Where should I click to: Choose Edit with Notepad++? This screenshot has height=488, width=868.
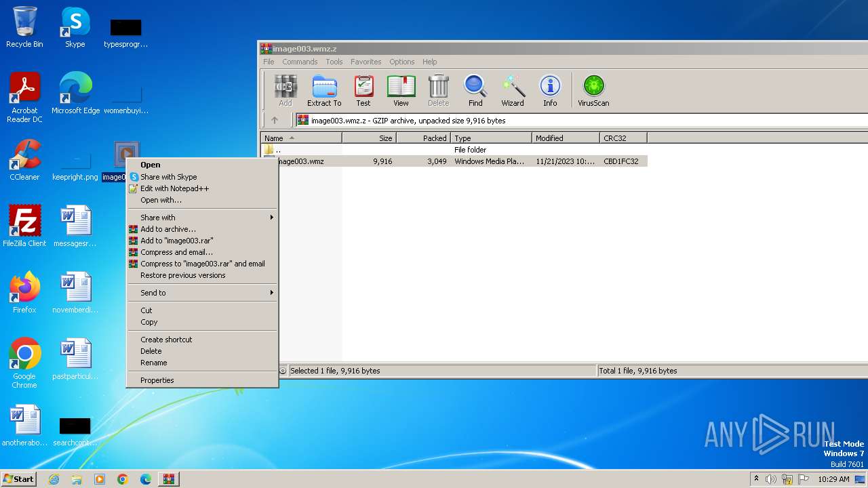(202, 188)
